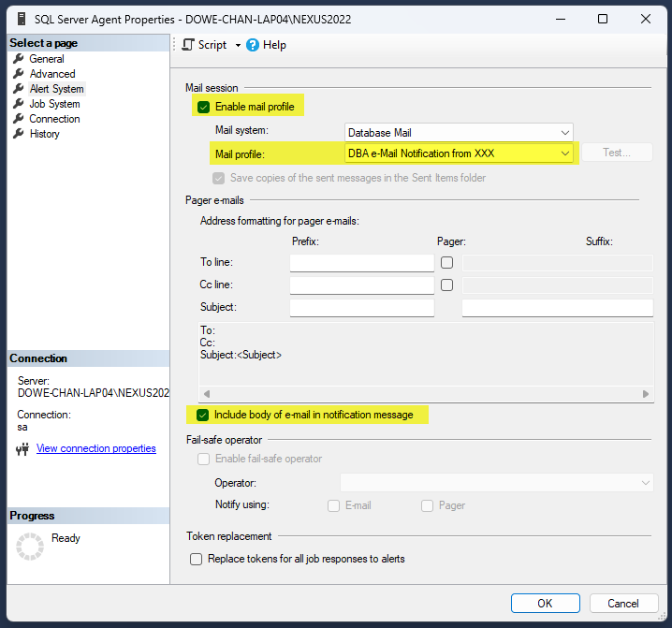Screen dimensions: 672x628
Task: Uncheck Enable mail profile checkbox
Action: pos(204,107)
